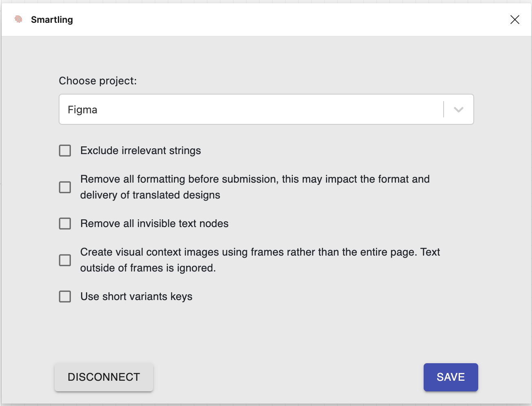This screenshot has width=532, height=406.
Task: Save the Smartling plugin settings
Action: point(451,377)
